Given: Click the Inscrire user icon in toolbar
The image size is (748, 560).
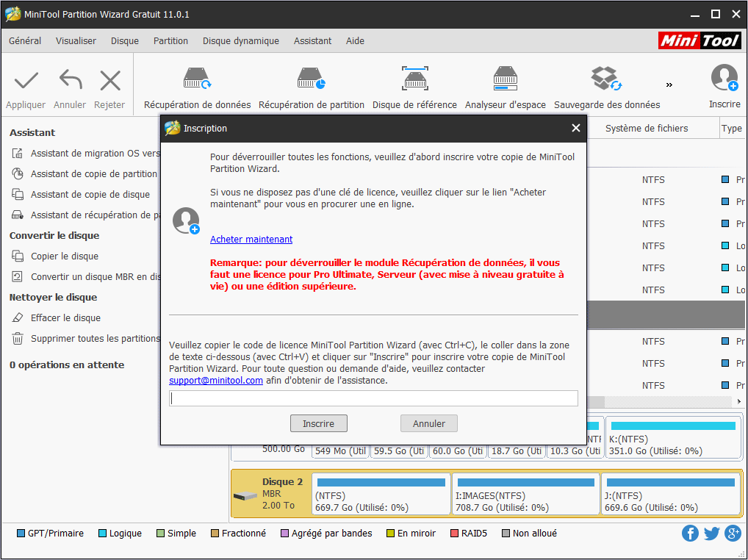Looking at the screenshot, I should click(724, 78).
